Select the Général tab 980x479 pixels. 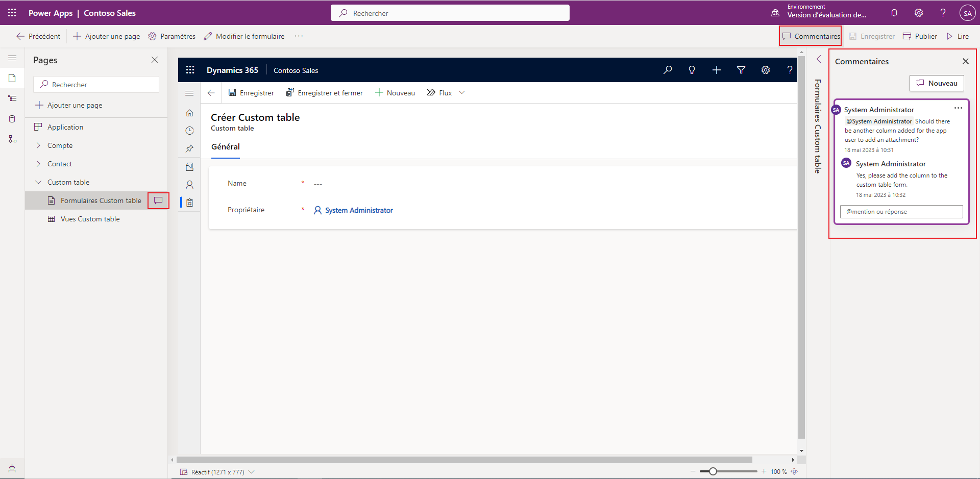(x=225, y=147)
